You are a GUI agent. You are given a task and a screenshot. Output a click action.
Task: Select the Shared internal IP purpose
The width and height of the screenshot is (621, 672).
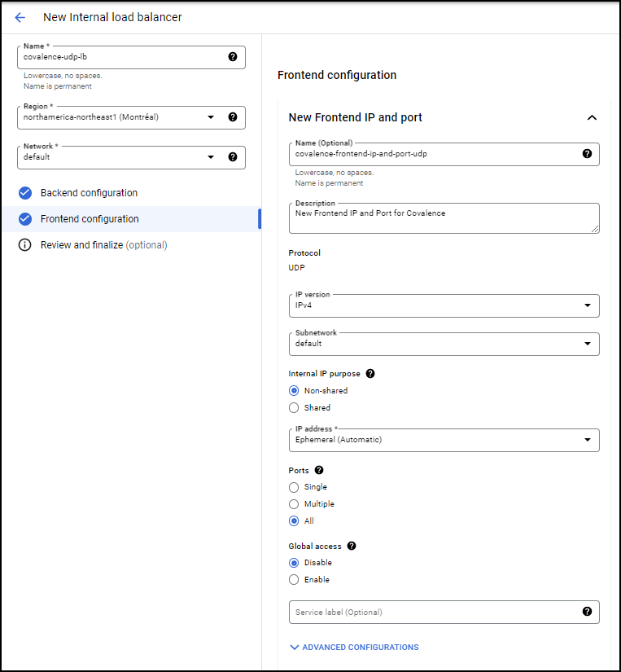294,407
